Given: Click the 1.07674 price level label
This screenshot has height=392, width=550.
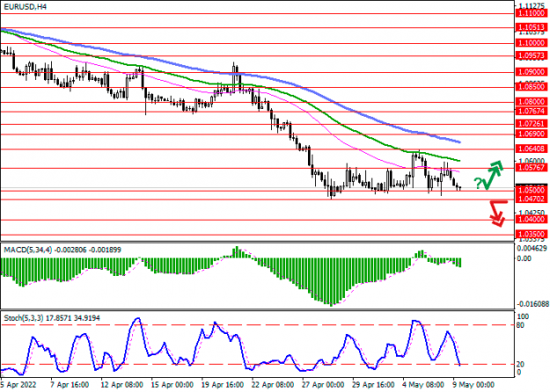Looking at the screenshot, I should [x=531, y=112].
